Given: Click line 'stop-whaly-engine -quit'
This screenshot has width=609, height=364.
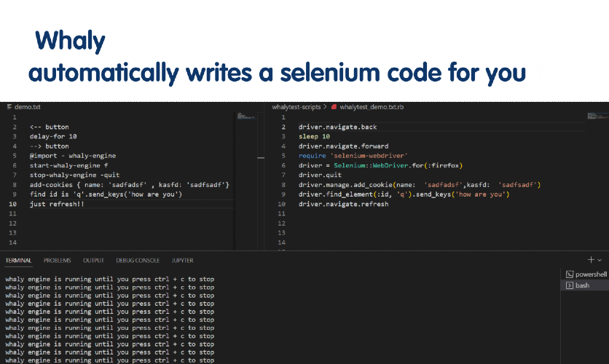Looking at the screenshot, I should (74, 175).
